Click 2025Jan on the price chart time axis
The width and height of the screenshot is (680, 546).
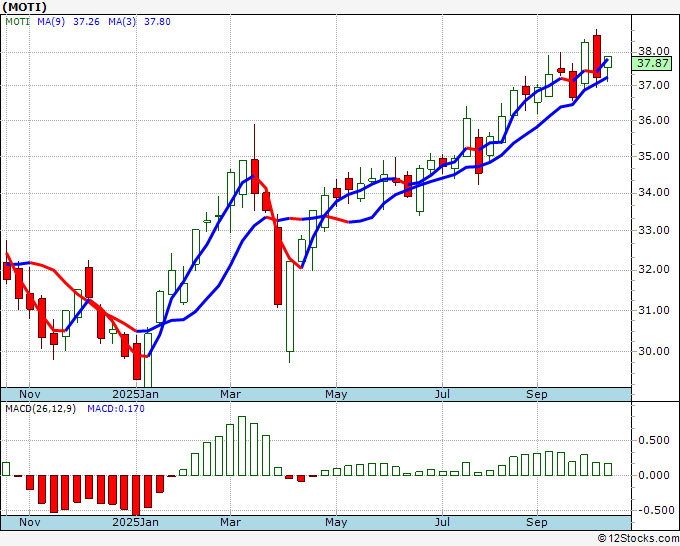coord(135,394)
